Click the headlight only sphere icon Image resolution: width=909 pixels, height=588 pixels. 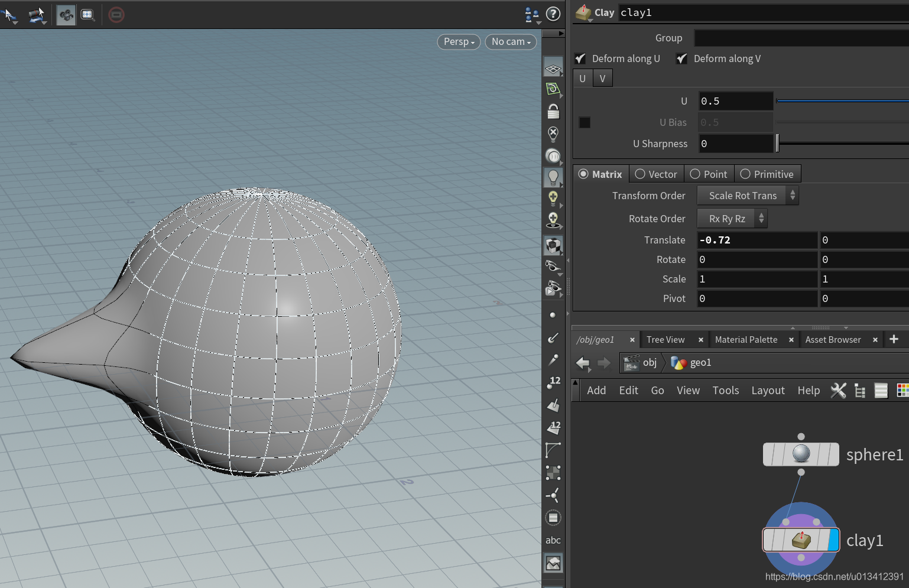tap(553, 156)
